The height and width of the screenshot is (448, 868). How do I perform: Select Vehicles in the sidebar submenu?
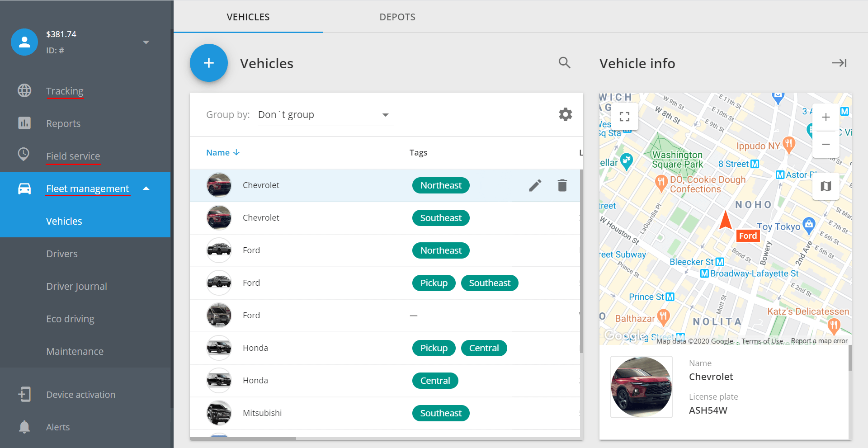click(64, 221)
